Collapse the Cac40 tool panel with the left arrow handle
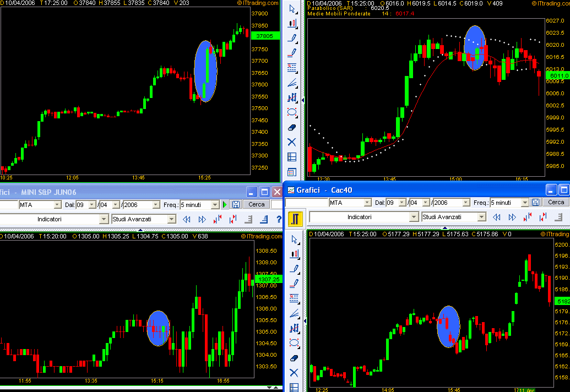The height and width of the screenshot is (392, 570). click(x=305, y=321)
